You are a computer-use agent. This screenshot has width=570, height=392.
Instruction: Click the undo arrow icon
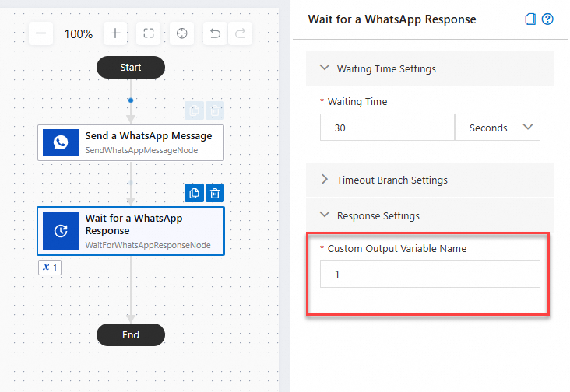point(215,33)
